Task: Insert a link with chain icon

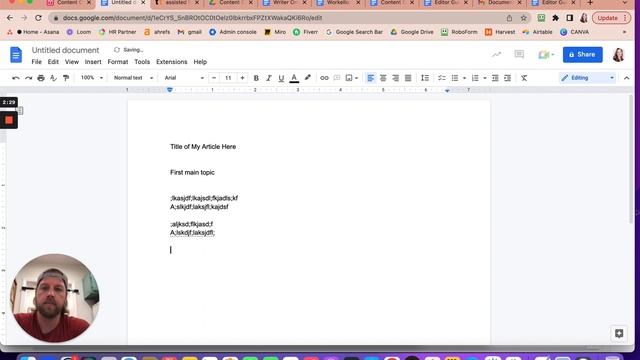Action: [x=324, y=78]
